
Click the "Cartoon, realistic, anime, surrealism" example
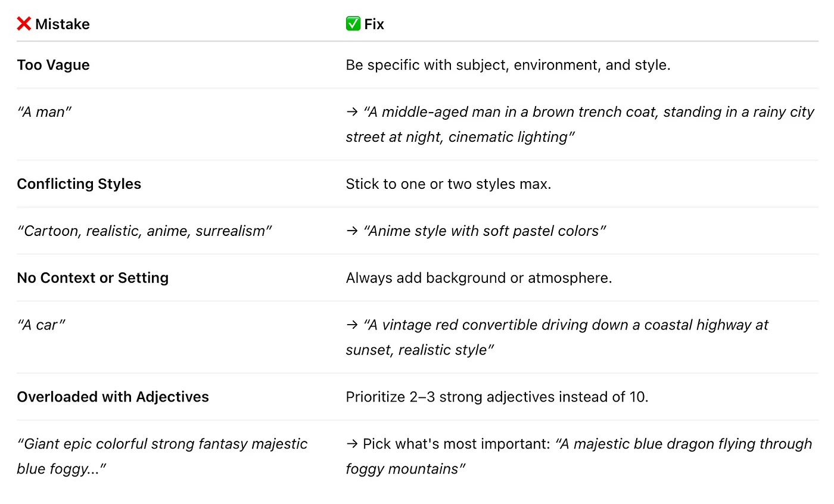[145, 231]
